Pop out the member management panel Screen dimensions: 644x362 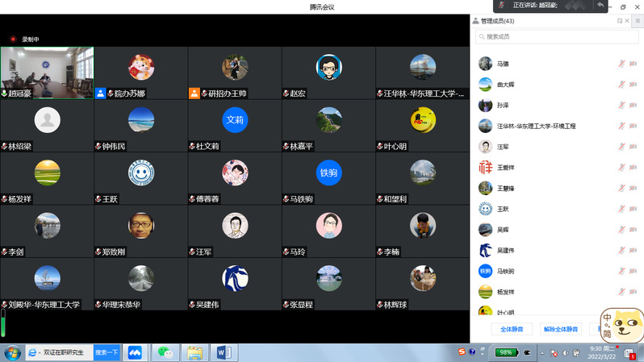(620, 21)
